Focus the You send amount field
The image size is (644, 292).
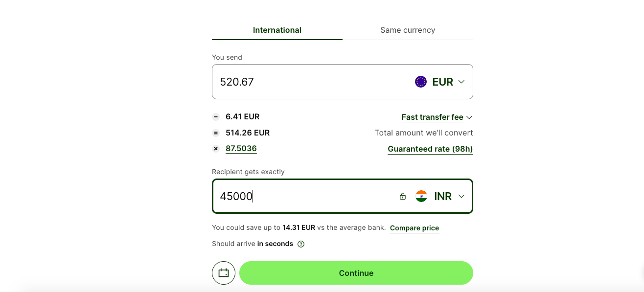303,82
